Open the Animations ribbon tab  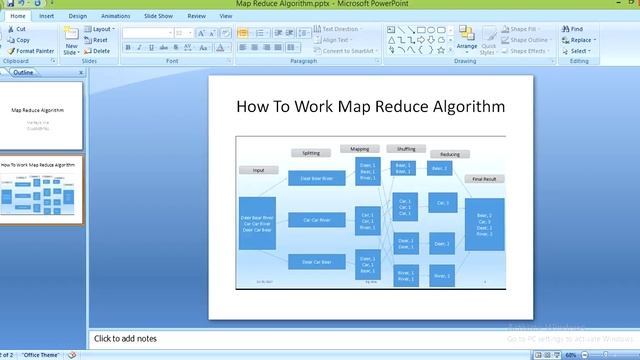point(116,16)
